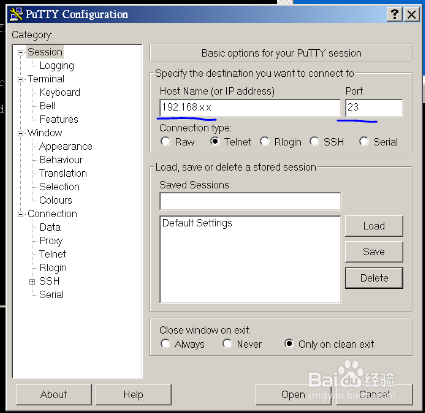Image resolution: width=425 pixels, height=413 pixels.
Task: Click the Cancel button
Action: (x=374, y=395)
